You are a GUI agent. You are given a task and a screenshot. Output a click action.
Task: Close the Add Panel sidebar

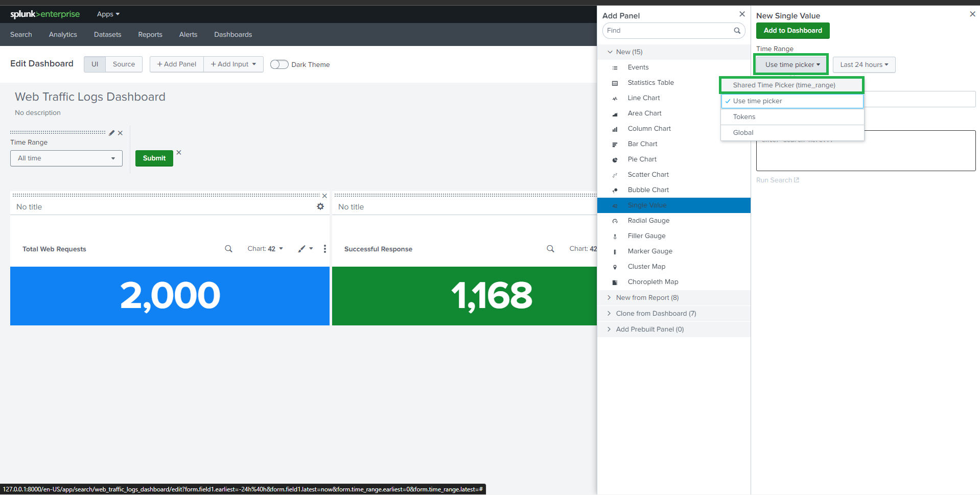tap(742, 14)
